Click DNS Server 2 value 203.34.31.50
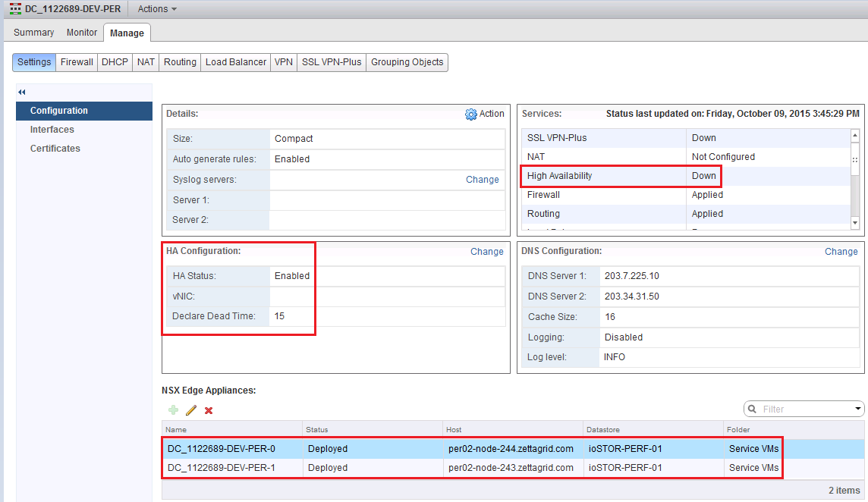Image resolution: width=868 pixels, height=502 pixels. [631, 296]
